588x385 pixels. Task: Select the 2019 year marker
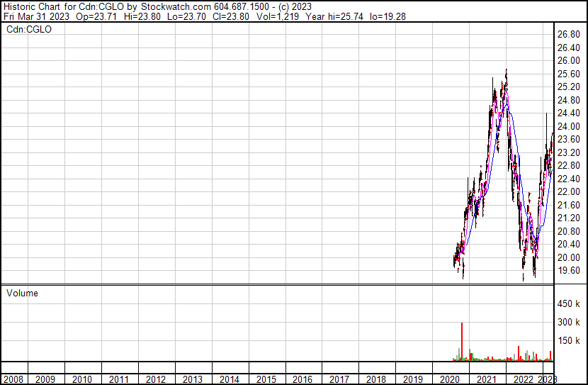[413, 379]
